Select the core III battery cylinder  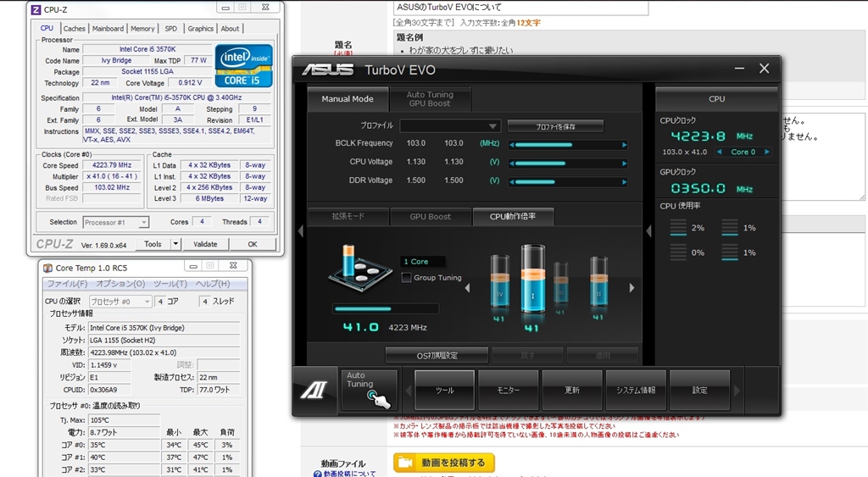561,283
